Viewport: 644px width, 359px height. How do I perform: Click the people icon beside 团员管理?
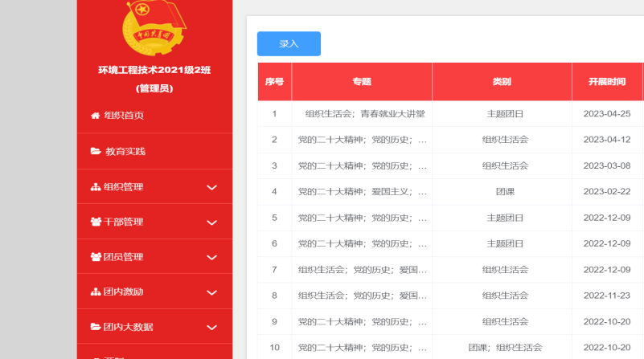96,258
